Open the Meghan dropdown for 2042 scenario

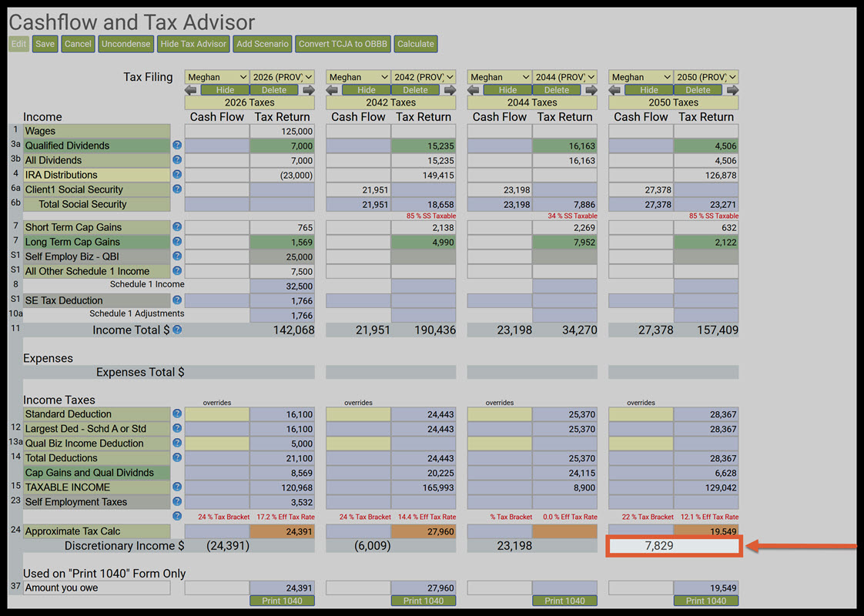(358, 77)
